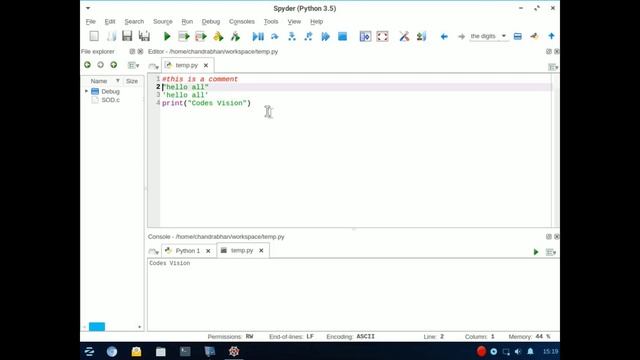Start debugging the file
The width and height of the screenshot is (640, 360).
pos(258,36)
